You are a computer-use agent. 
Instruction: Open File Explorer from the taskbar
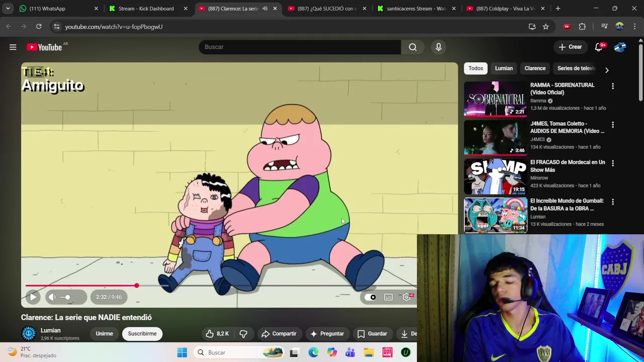click(369, 352)
